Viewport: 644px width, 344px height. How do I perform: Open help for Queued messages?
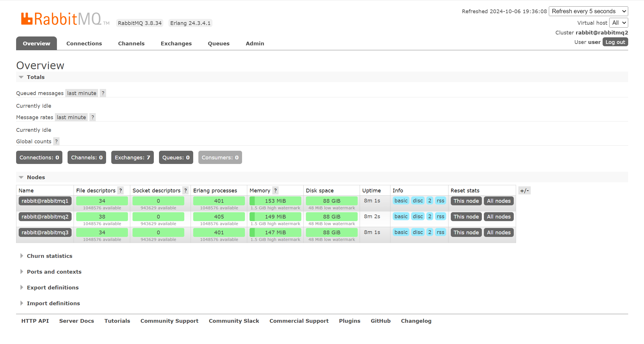click(x=103, y=93)
